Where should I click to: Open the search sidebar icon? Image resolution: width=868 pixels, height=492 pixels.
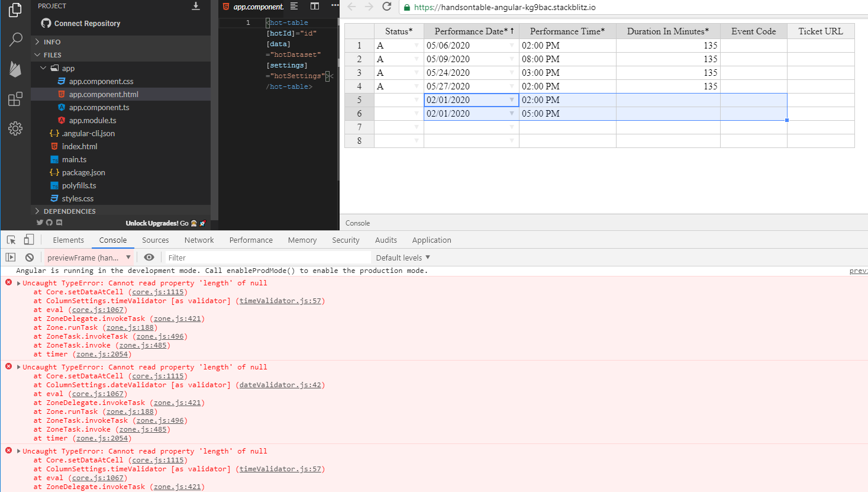point(15,40)
